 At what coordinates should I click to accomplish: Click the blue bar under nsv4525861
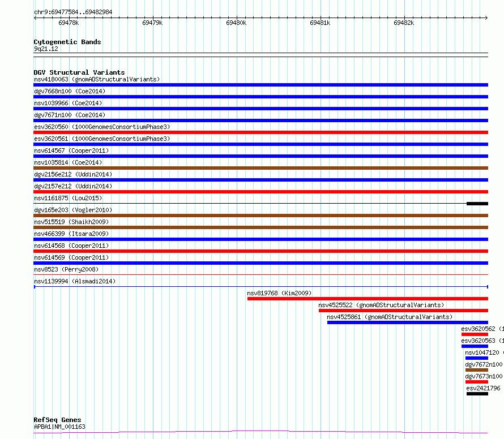pyautogui.click(x=408, y=322)
